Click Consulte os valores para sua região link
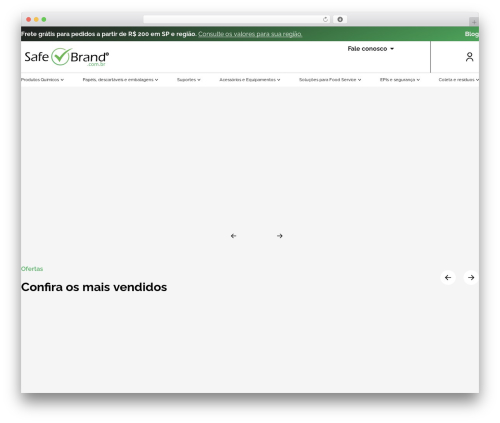 tap(250, 34)
